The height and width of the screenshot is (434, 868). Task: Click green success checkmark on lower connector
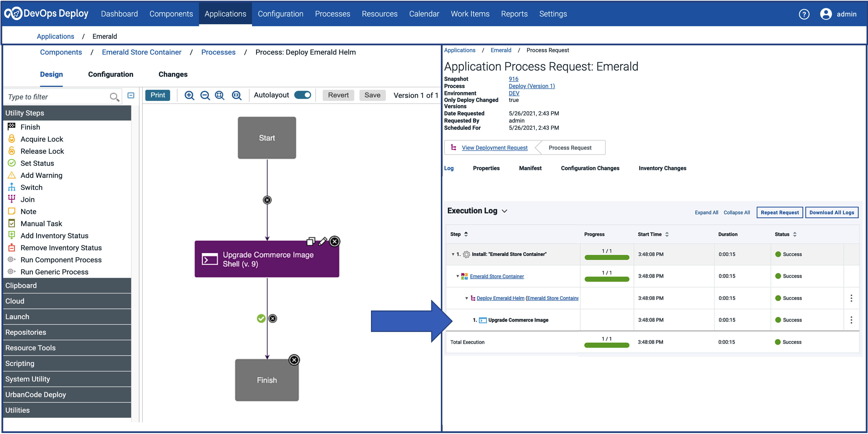coord(261,318)
